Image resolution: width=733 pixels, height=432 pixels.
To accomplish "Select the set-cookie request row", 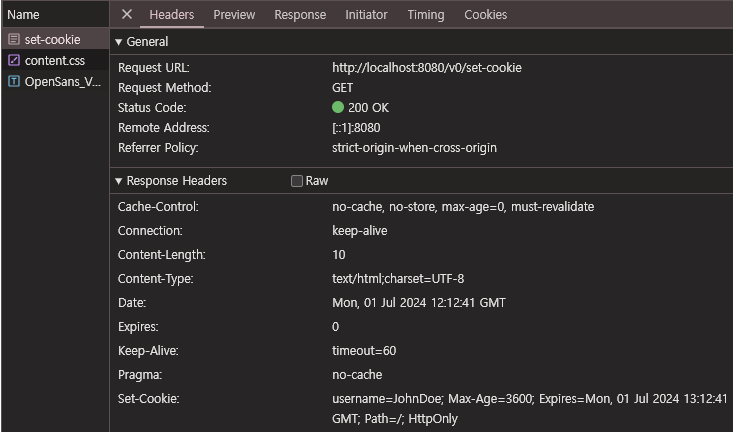I will tap(55, 39).
